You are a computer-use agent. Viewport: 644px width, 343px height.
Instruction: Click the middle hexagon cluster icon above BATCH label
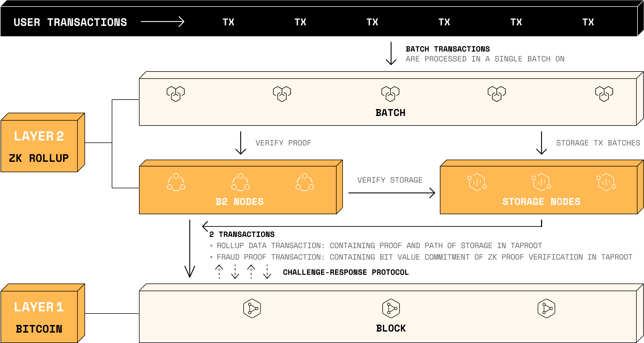tap(390, 94)
